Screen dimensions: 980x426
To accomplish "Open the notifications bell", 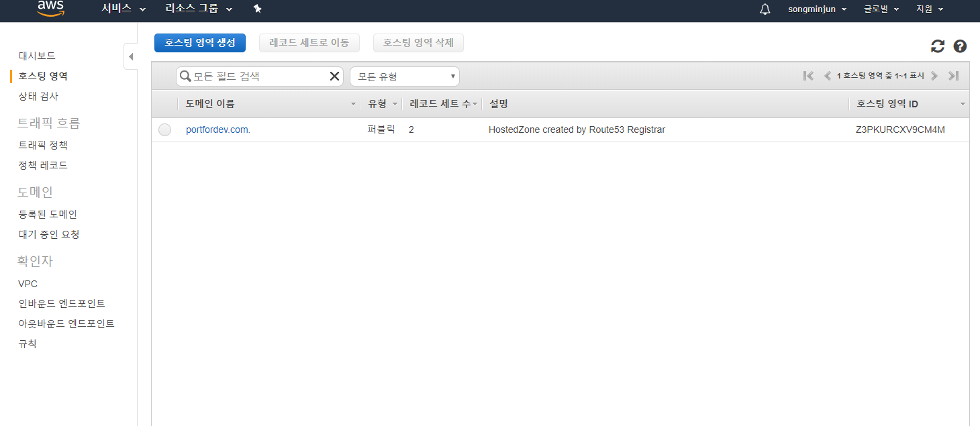I will [765, 9].
